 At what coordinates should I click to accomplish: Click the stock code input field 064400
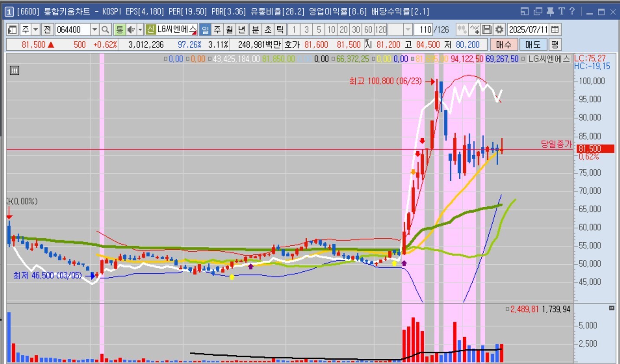[x=72, y=29]
